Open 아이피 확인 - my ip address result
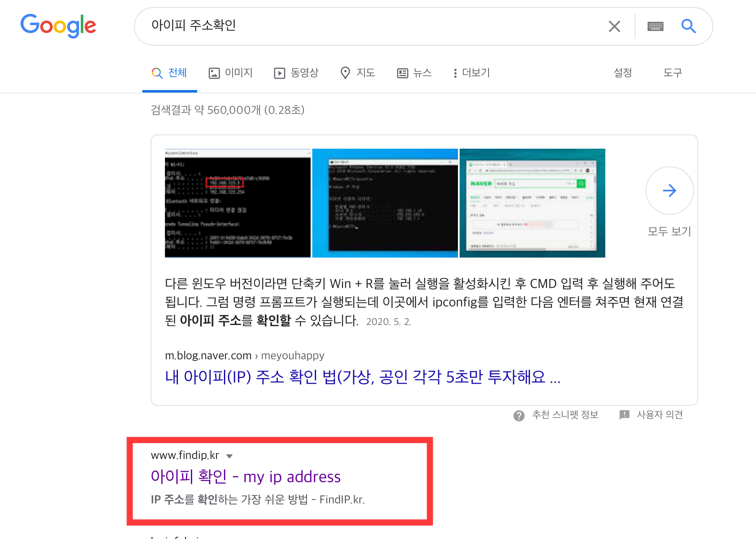Image resolution: width=756 pixels, height=539 pixels. coord(246,477)
